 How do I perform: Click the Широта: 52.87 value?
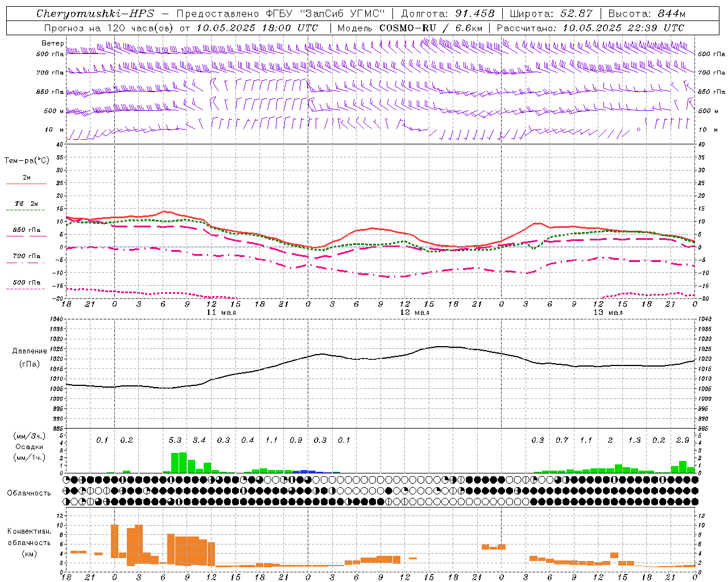(551, 14)
